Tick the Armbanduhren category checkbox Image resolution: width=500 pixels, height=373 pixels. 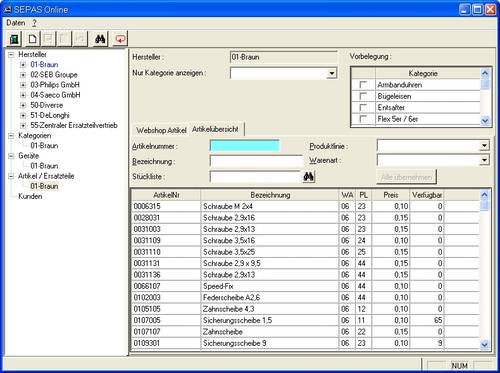click(x=363, y=85)
